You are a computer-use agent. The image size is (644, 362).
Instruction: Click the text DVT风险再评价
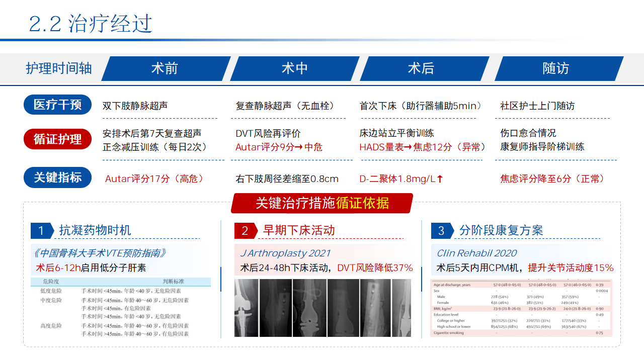coord(268,133)
